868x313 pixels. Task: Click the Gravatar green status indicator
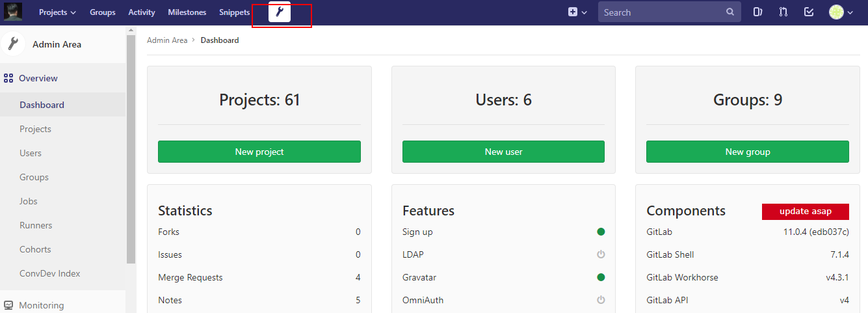(601, 277)
